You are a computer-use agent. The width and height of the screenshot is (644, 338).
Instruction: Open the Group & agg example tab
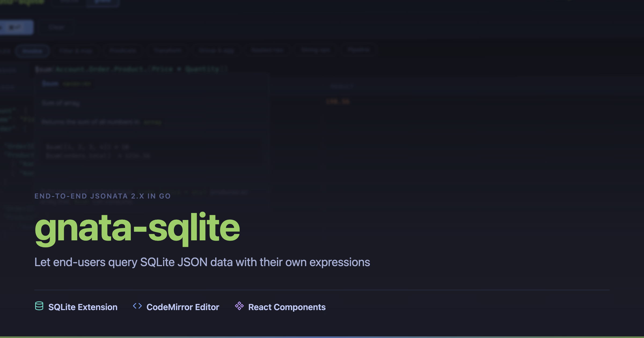click(x=216, y=50)
